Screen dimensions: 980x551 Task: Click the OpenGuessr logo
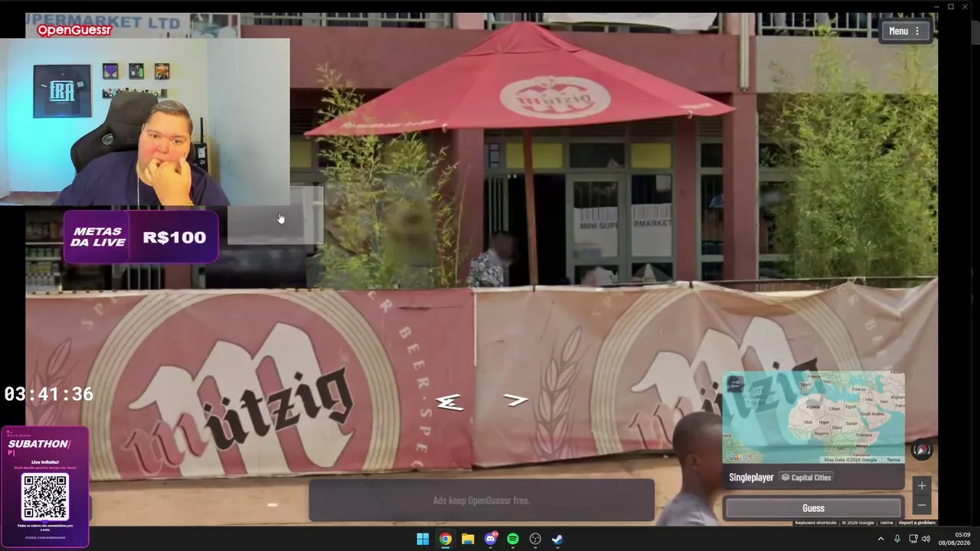pyautogui.click(x=74, y=30)
